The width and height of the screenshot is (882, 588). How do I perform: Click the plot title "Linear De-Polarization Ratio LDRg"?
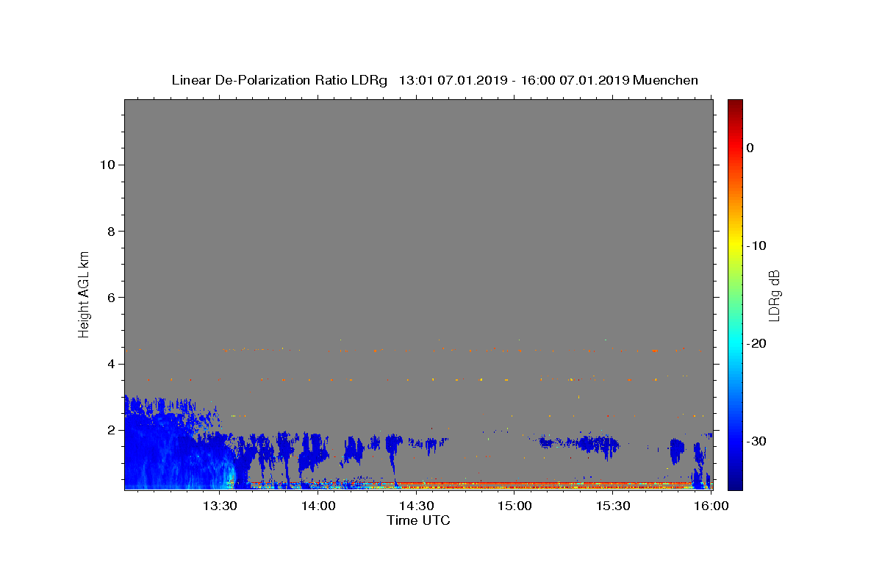tap(279, 80)
